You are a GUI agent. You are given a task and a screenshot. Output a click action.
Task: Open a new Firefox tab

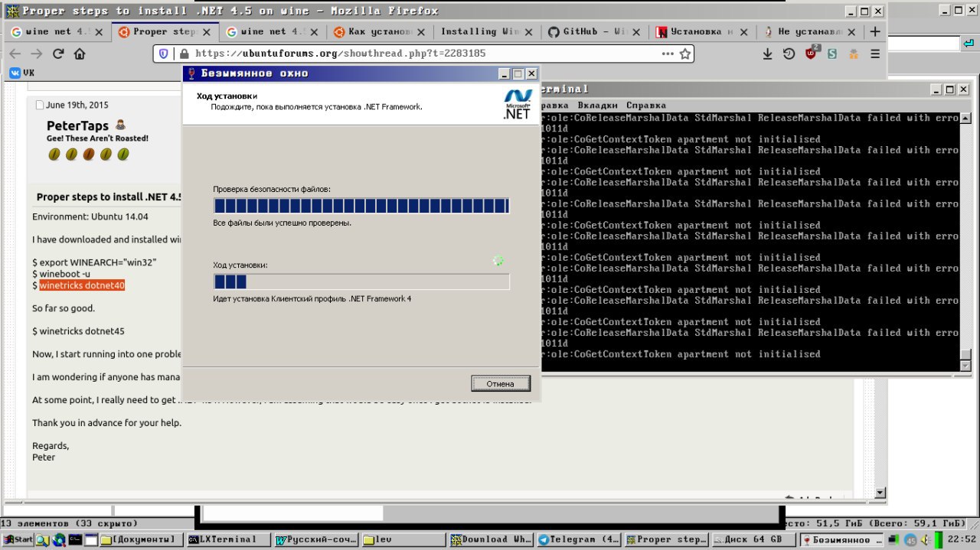[874, 31]
